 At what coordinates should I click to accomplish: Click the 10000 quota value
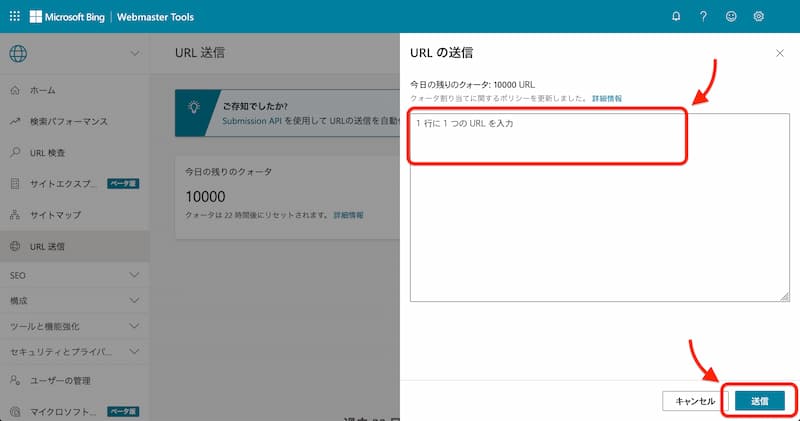click(x=205, y=196)
